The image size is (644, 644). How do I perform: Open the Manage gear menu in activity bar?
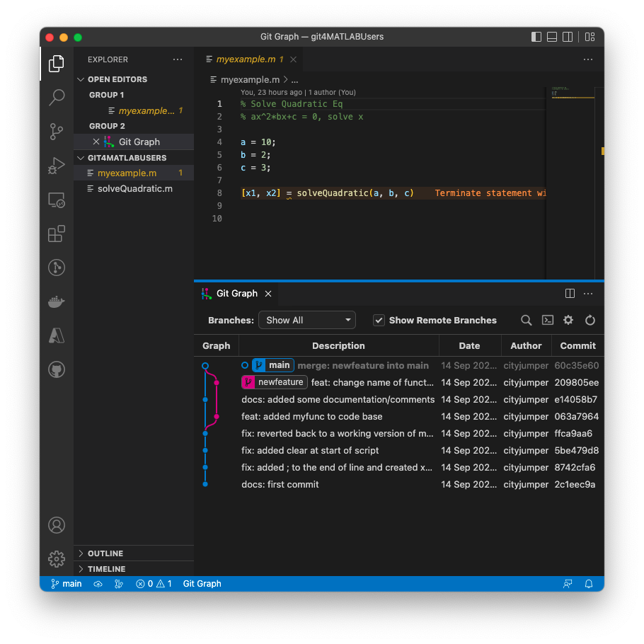tap(57, 559)
